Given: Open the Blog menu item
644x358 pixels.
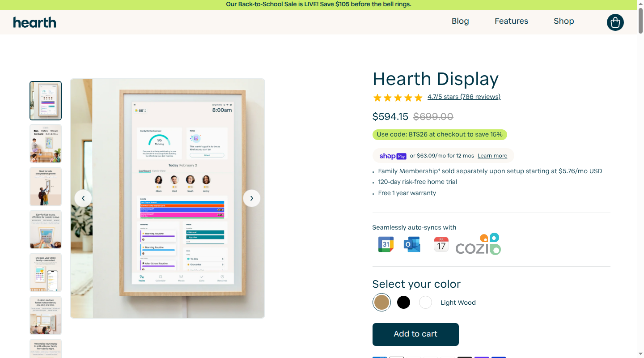Looking at the screenshot, I should (x=460, y=21).
